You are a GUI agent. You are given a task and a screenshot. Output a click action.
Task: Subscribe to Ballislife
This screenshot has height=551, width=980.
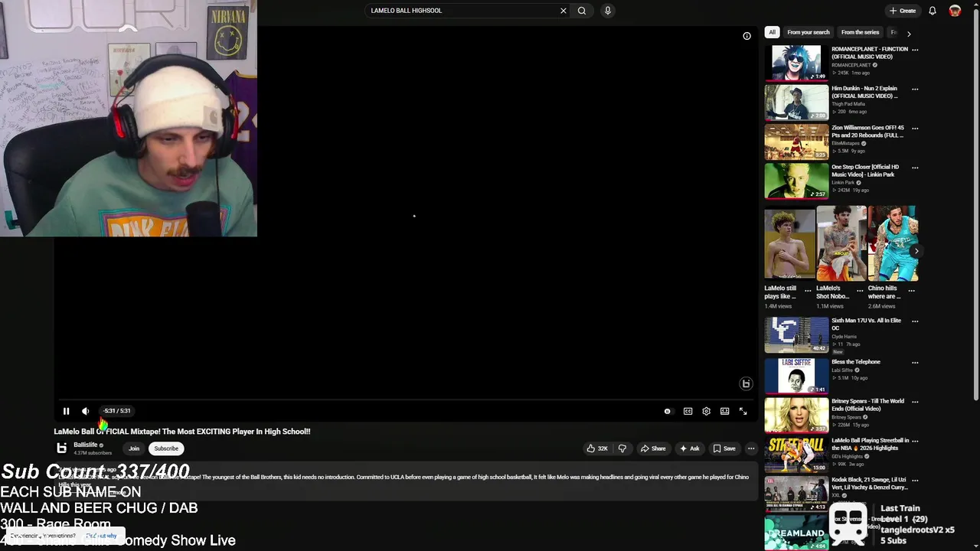click(x=166, y=448)
